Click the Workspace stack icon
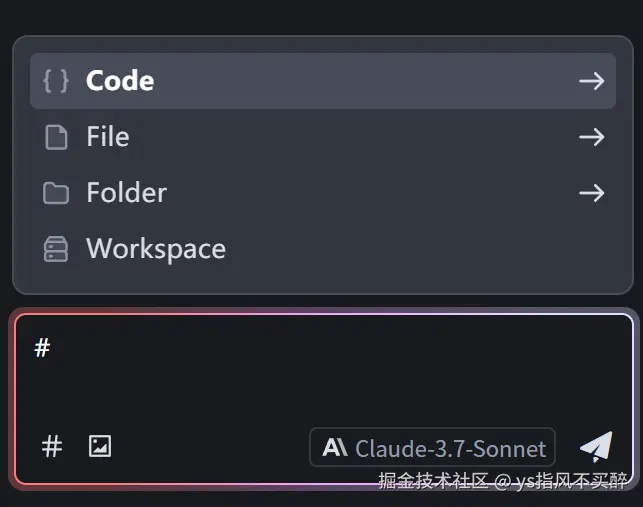 coord(56,249)
